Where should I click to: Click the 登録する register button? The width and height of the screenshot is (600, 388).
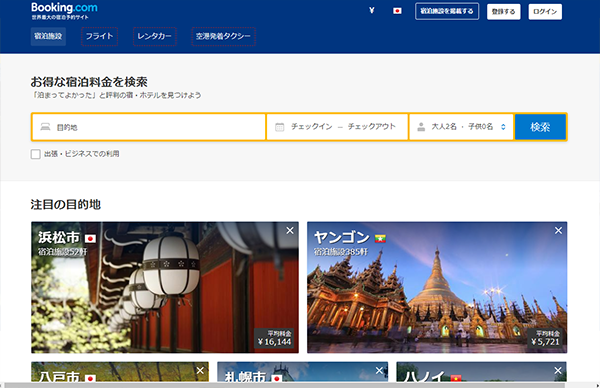click(504, 11)
